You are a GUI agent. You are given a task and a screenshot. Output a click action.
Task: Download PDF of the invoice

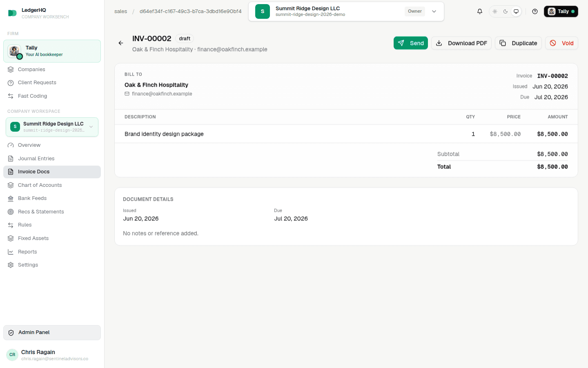click(461, 43)
